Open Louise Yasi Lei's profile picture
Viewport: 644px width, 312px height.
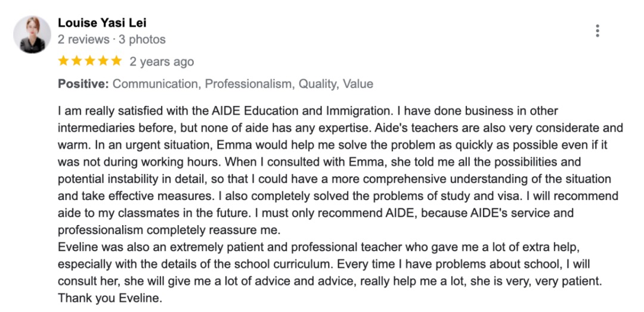(x=32, y=34)
